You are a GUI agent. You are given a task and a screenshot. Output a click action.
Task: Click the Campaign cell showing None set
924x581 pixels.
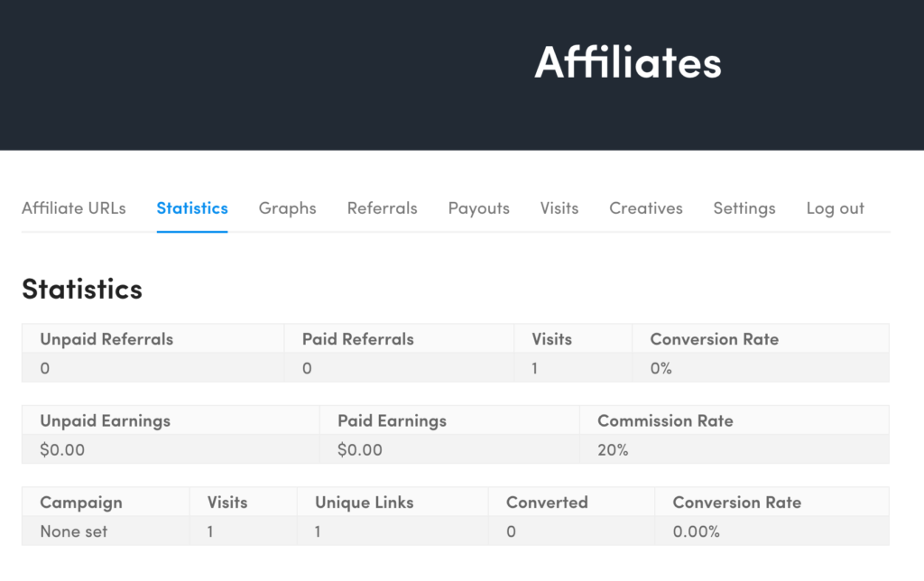pyautogui.click(x=73, y=531)
